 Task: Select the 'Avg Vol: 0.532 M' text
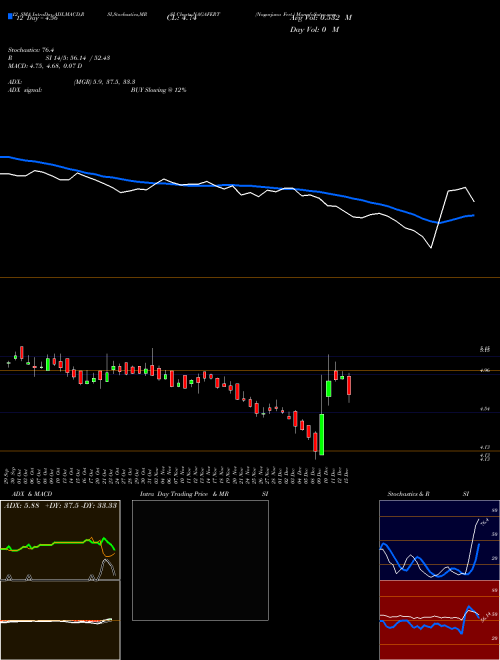coord(321,18)
